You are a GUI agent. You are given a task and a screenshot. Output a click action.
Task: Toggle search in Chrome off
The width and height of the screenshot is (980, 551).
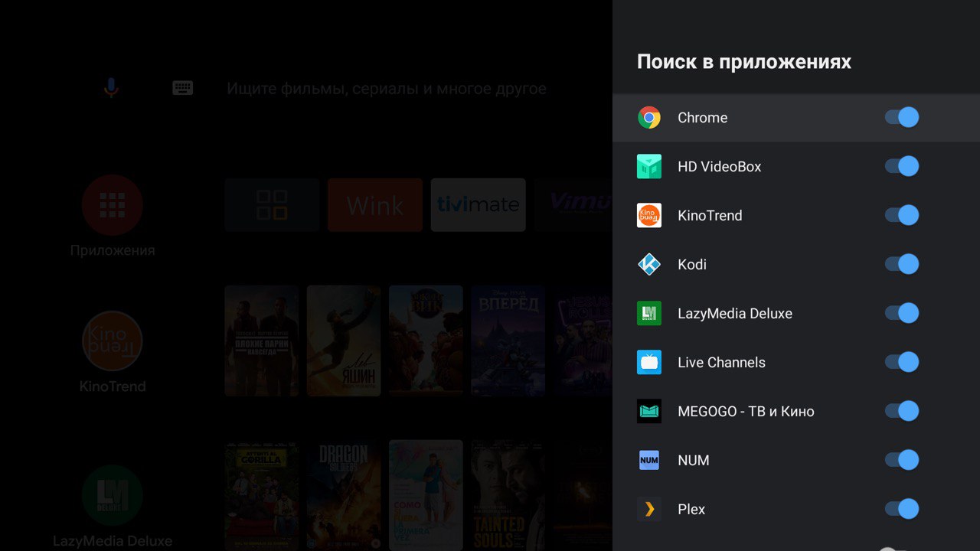[x=902, y=118]
